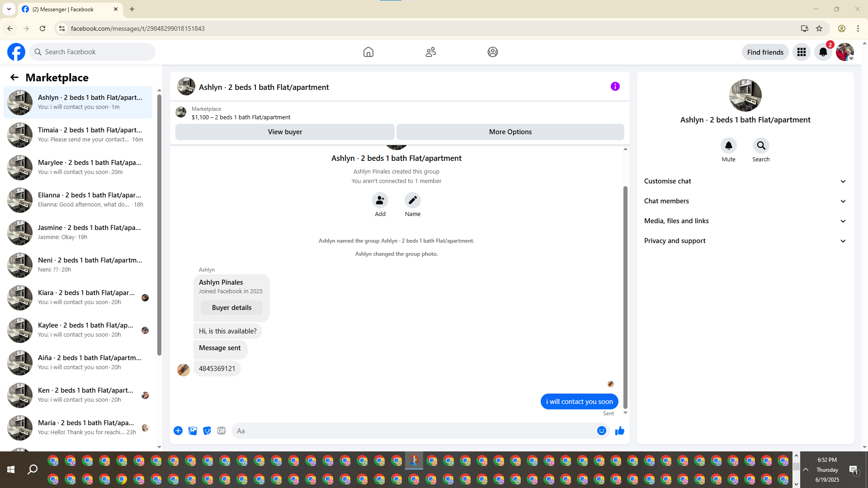868x488 pixels.
Task: Go back from Marketplace chats list
Action: click(14, 77)
